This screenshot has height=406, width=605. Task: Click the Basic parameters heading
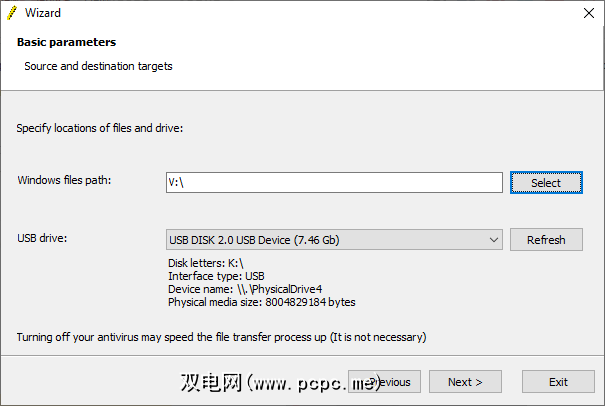(67, 43)
